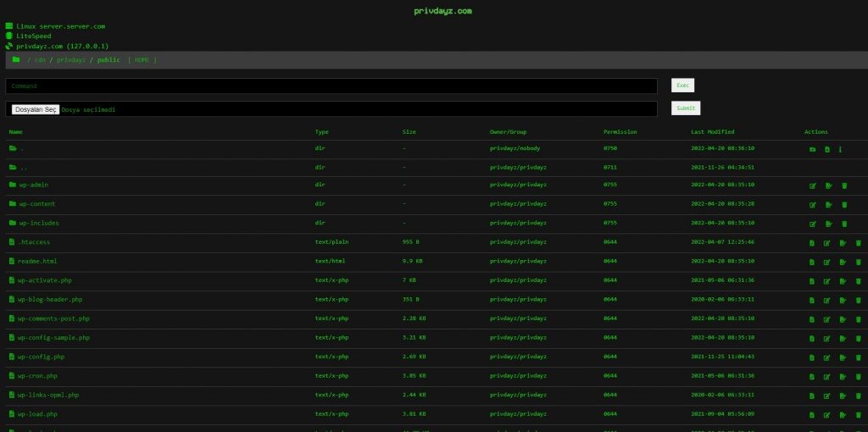Image resolution: width=868 pixels, height=432 pixels.
Task: Click the first document icon for .htaccess
Action: 812,243
